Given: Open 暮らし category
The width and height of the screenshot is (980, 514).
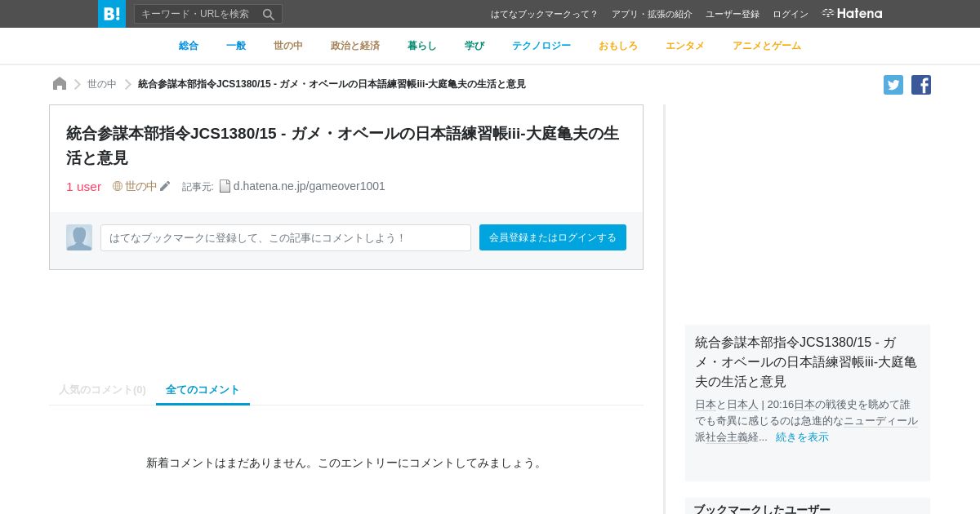Looking at the screenshot, I should [x=422, y=46].
